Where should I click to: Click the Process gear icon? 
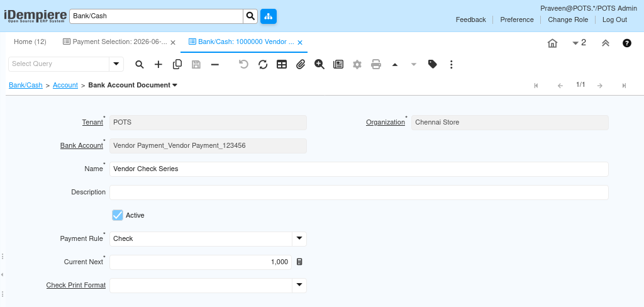[x=357, y=64]
